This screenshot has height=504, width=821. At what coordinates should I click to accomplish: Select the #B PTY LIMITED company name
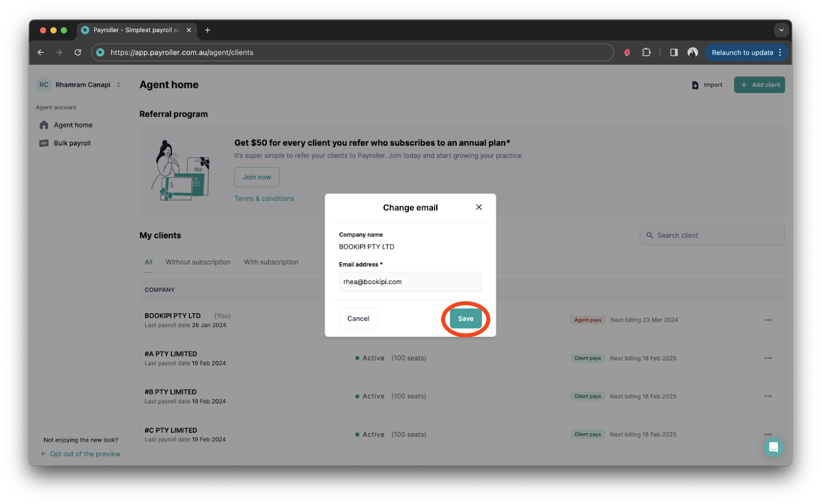click(x=170, y=392)
